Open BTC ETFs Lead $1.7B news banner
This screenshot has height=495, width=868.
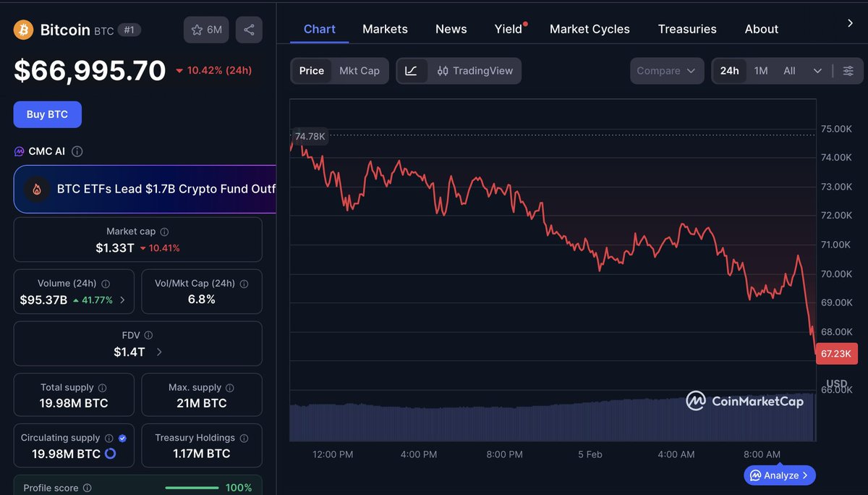coord(145,190)
